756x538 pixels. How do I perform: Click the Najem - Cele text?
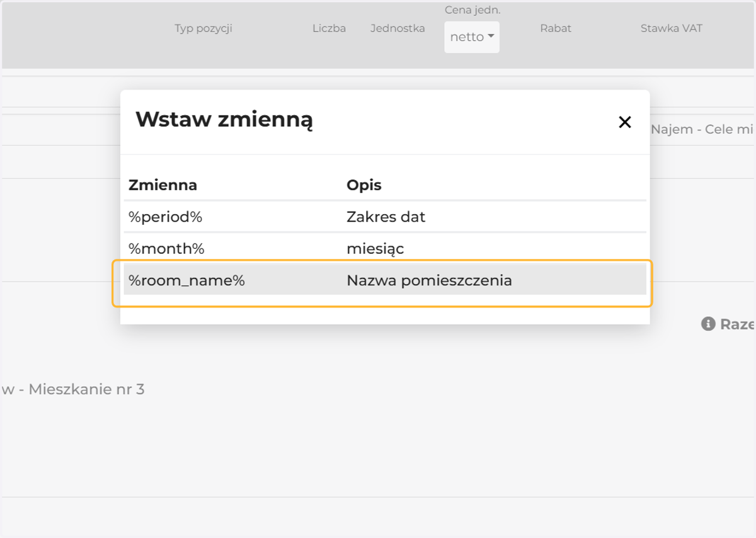tap(692, 129)
